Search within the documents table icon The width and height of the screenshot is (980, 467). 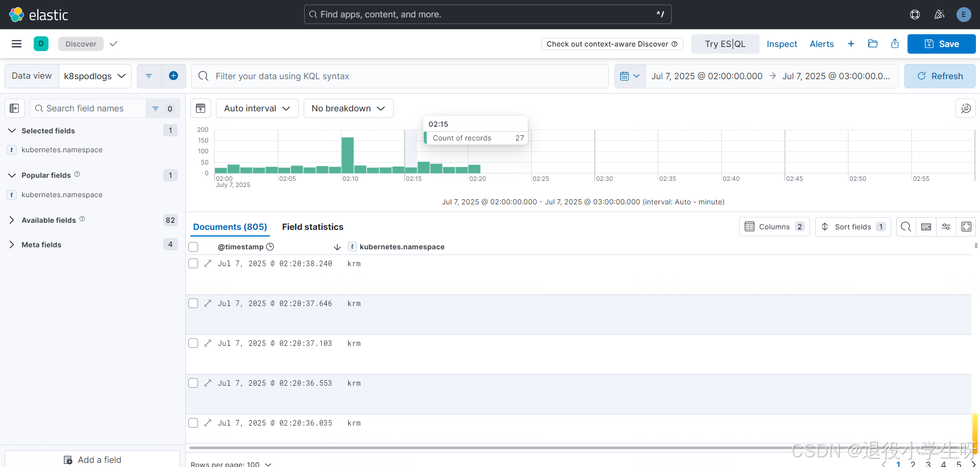coord(906,227)
